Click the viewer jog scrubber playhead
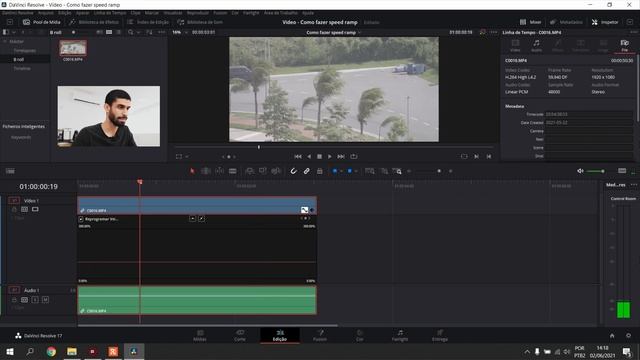This screenshot has height=360, width=640. (259, 147)
